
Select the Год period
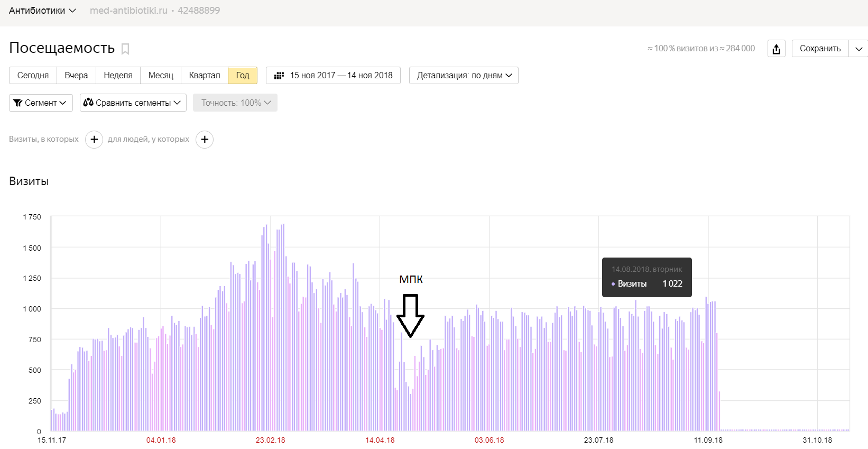pos(243,76)
